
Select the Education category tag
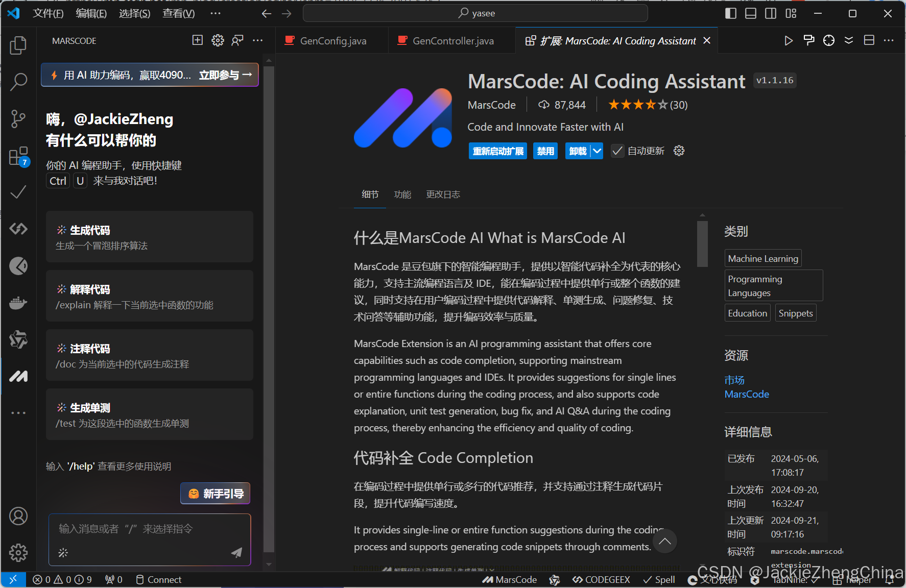click(x=747, y=313)
